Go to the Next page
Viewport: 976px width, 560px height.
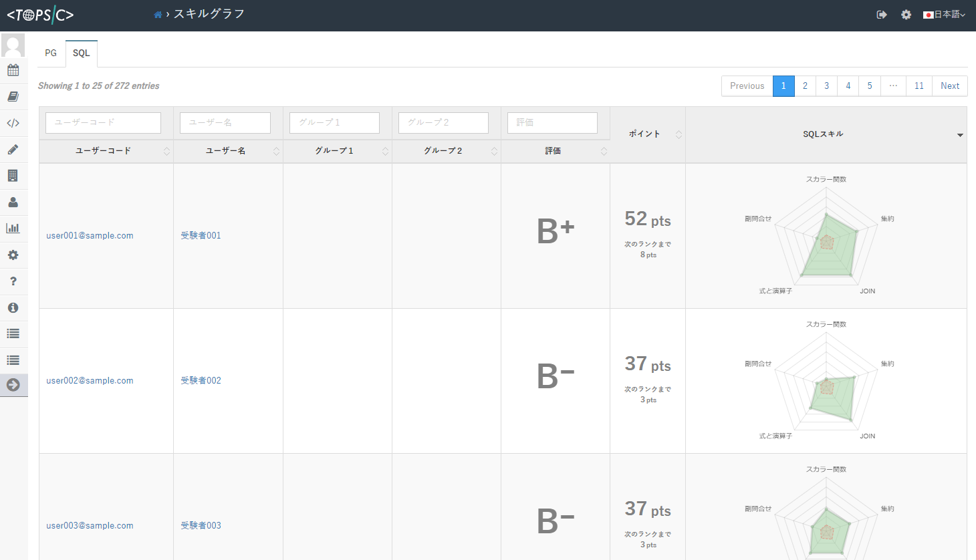click(x=949, y=86)
